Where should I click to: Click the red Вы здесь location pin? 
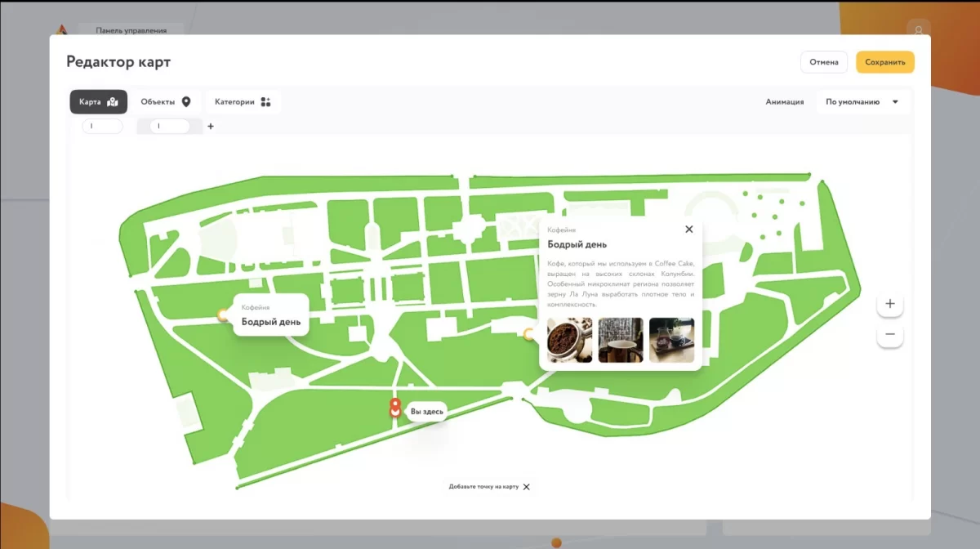tap(395, 408)
